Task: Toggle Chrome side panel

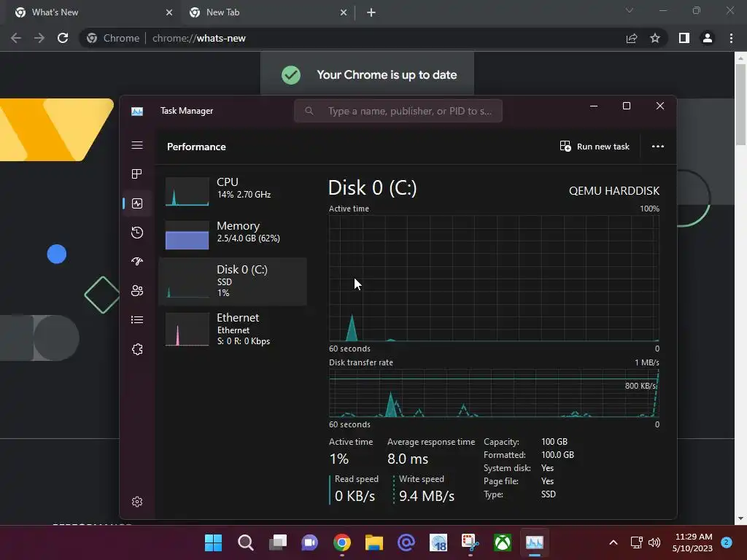Action: coord(684,38)
